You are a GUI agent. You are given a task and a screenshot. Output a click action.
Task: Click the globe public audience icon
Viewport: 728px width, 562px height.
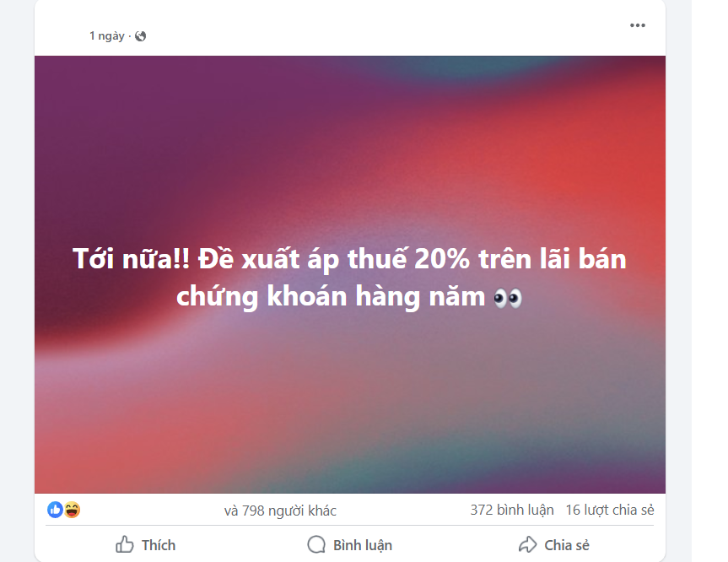[x=140, y=36]
